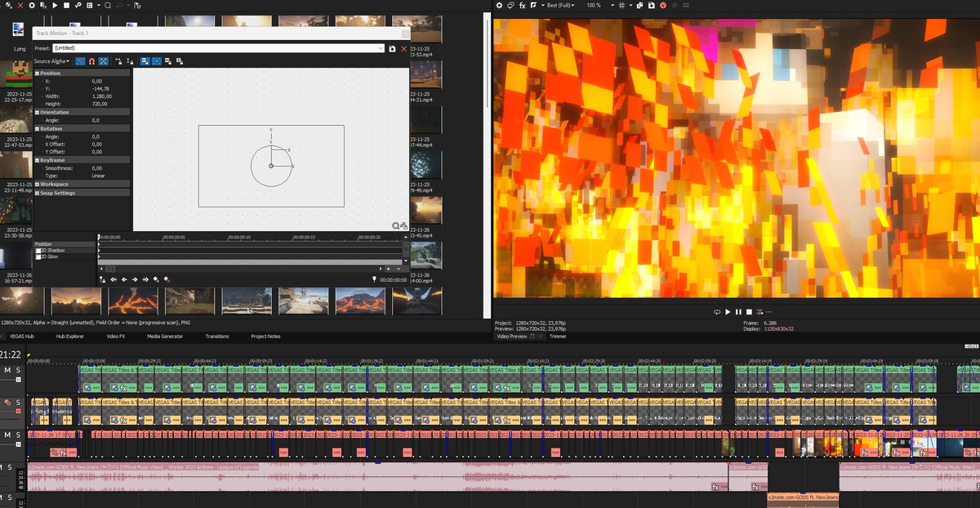Copy preview snapshot to clipboard
Screen dimensions: 980x508
tap(640, 5)
